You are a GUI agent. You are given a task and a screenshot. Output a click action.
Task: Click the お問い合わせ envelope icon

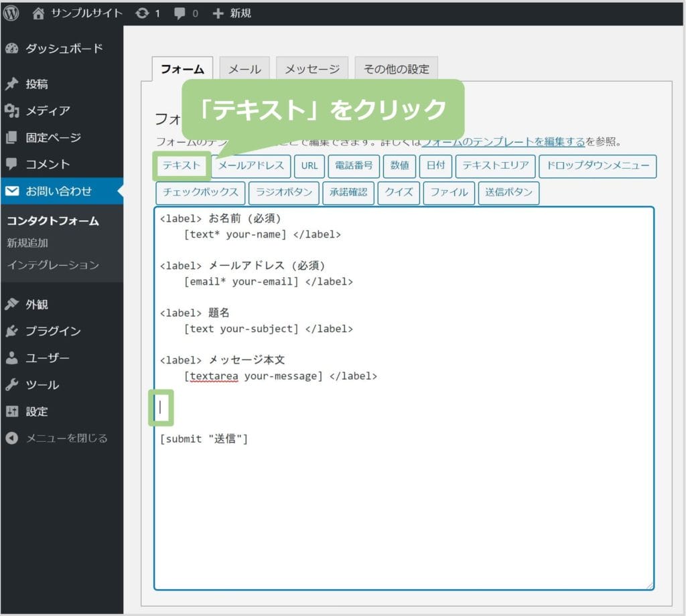point(12,191)
